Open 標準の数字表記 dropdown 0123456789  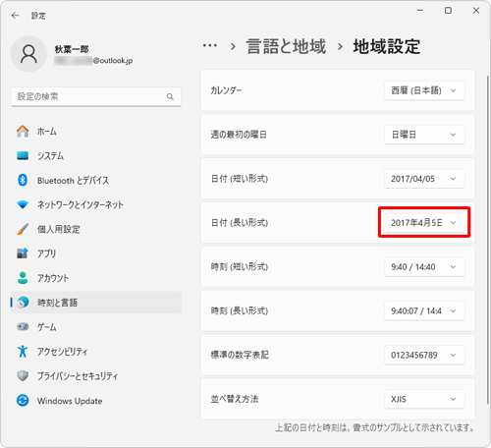click(x=424, y=355)
